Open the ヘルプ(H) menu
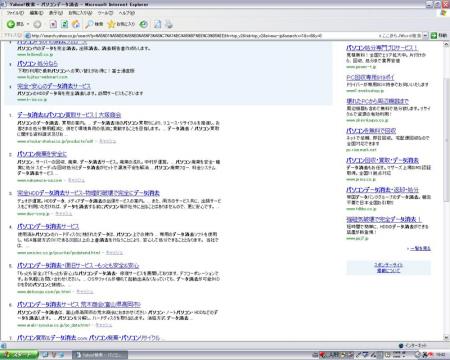Screen dimensions: 450x360 tap(127, 13)
